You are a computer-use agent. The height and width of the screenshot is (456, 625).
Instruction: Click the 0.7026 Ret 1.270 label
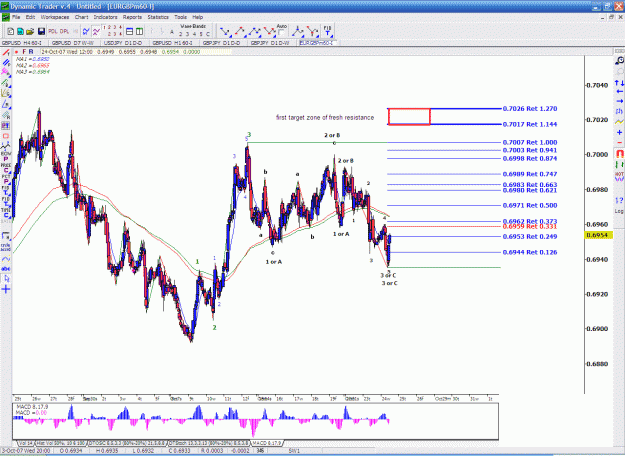tap(530, 108)
